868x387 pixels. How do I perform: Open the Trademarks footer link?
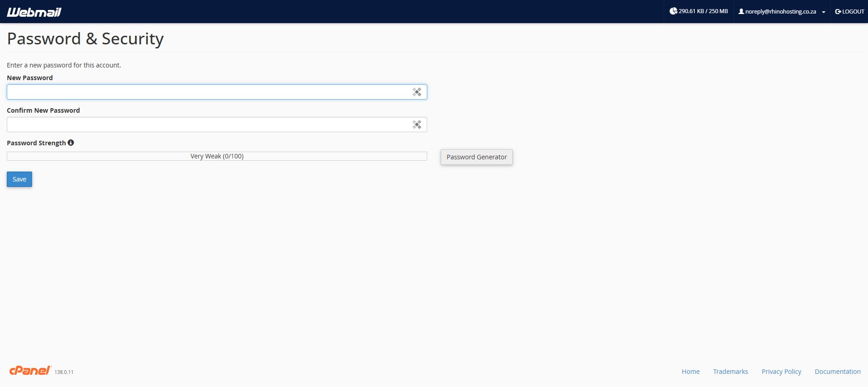coord(731,372)
